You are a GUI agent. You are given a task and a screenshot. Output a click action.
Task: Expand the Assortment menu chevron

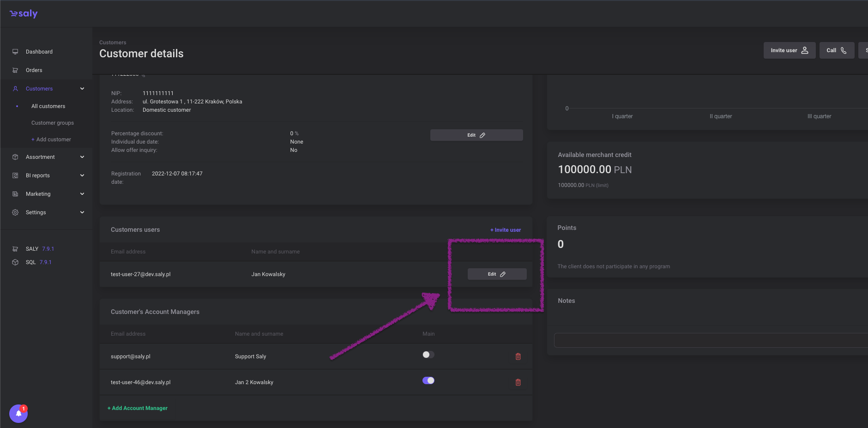(x=82, y=157)
